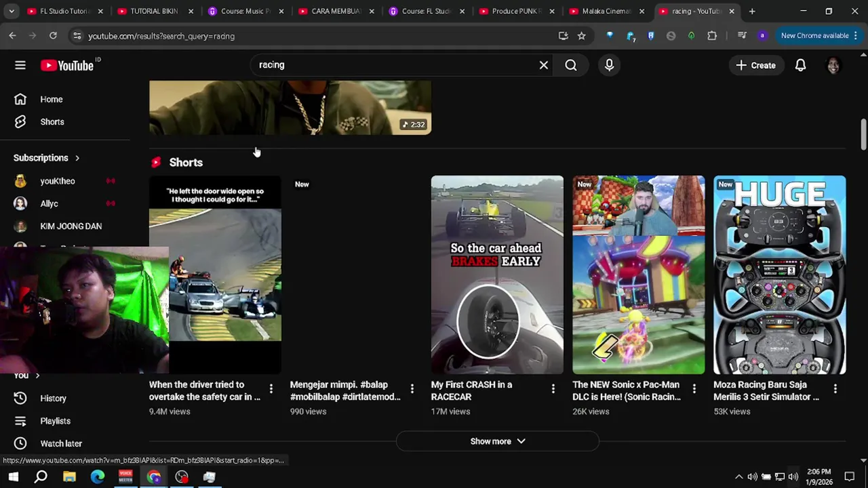Open options for 'My First CRASH' Short

[553, 388]
